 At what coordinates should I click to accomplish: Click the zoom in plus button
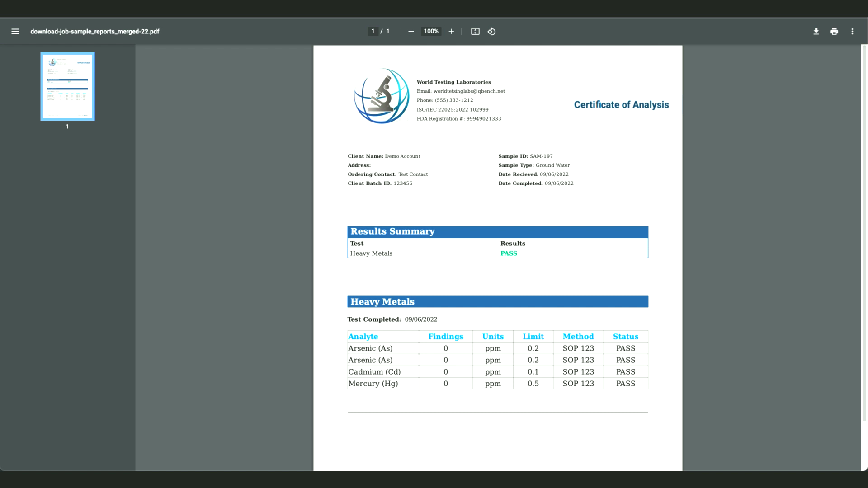click(x=451, y=31)
